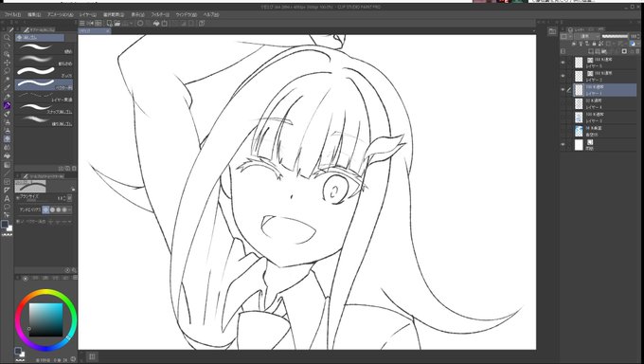The image size is (644, 364).
Task: Select the color wheel tab icon in color panel
Action: 26,279
